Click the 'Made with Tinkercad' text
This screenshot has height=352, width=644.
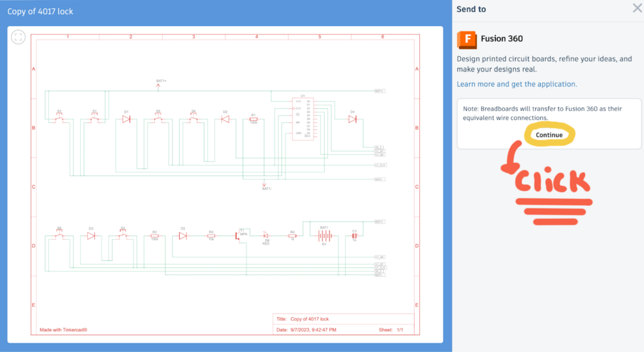(x=63, y=330)
